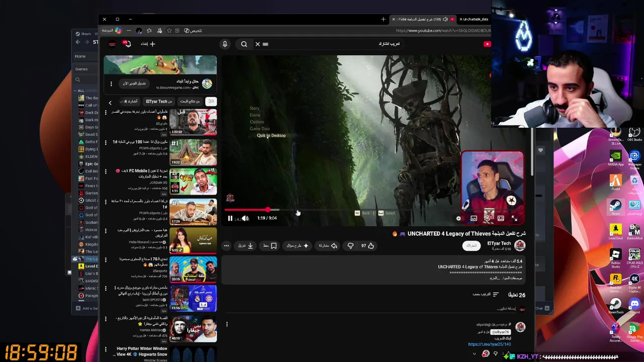Image resolution: width=644 pixels, height=362 pixels.
Task: Open the NVIDIA App desktop shortcut
Action: pos(616,157)
